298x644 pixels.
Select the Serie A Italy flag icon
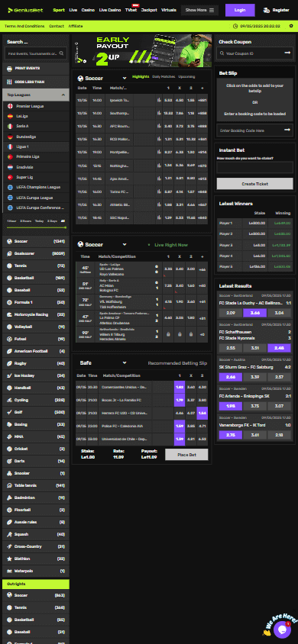coord(10,126)
